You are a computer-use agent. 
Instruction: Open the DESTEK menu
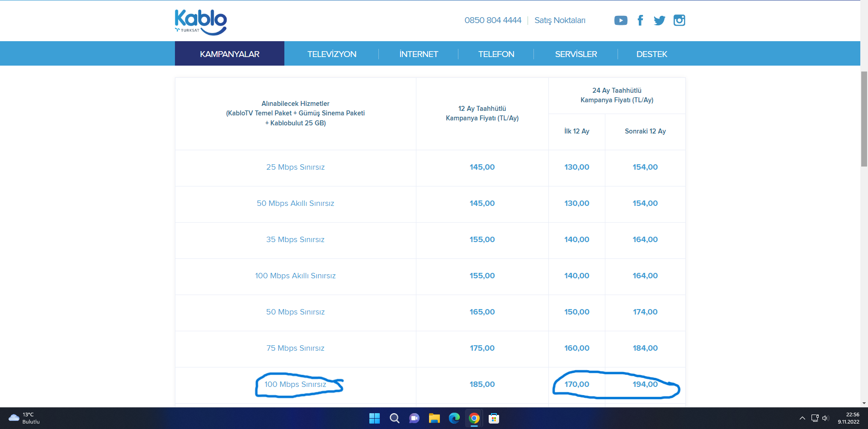coord(651,54)
